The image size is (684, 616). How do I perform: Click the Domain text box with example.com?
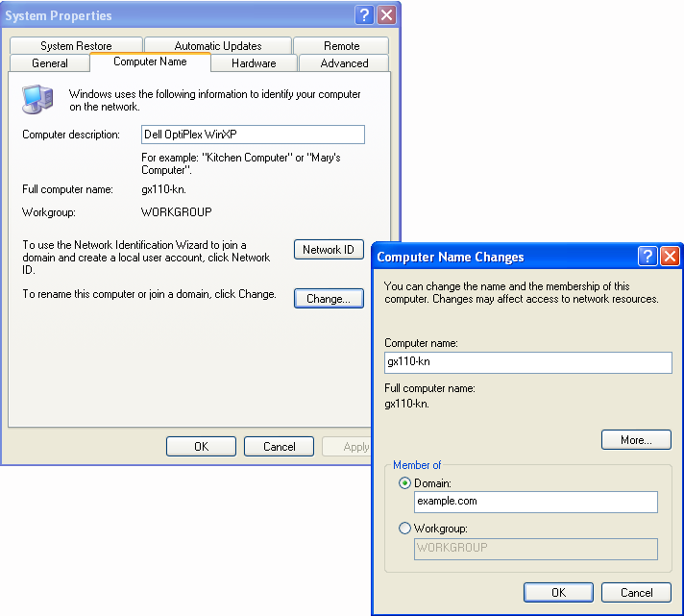(535, 502)
